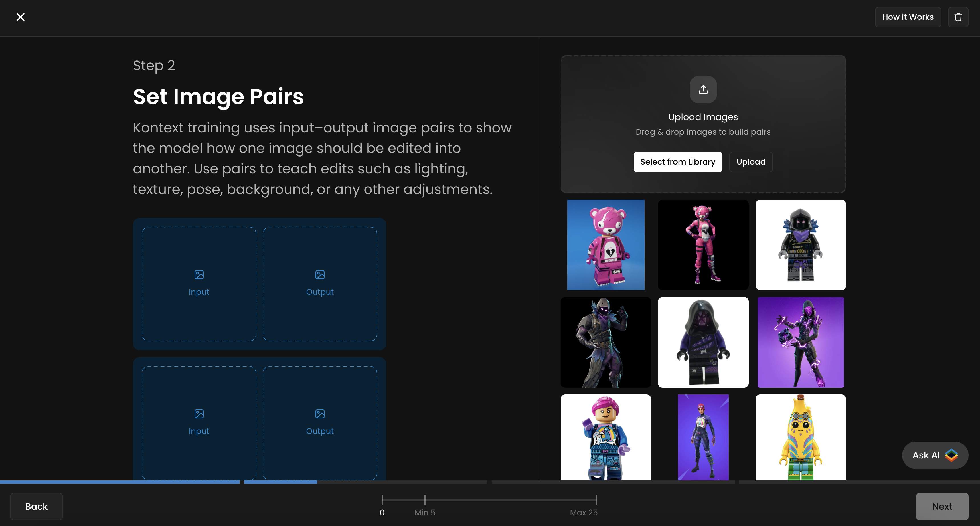Open the Ask AI assistant
Viewport: 980px width, 526px height.
pyautogui.click(x=935, y=455)
